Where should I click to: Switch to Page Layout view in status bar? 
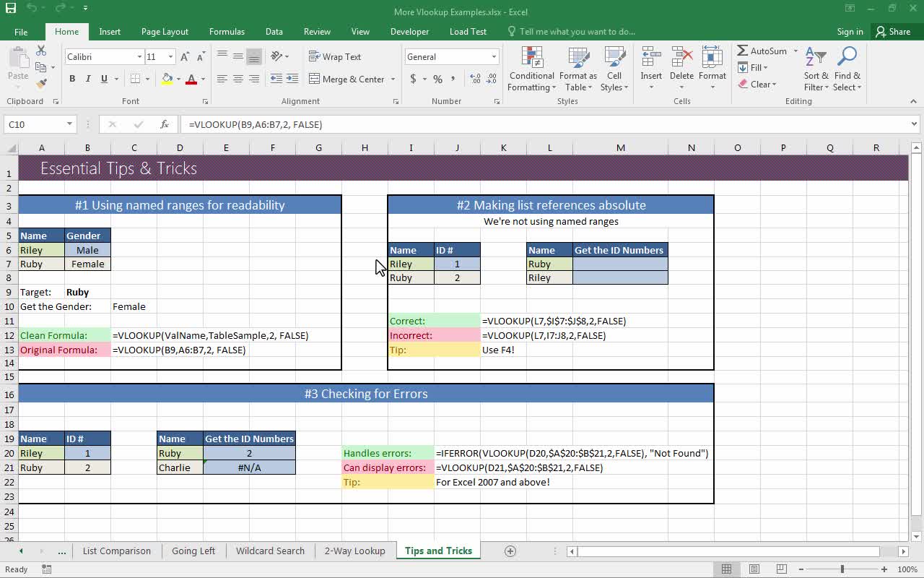[754, 569]
